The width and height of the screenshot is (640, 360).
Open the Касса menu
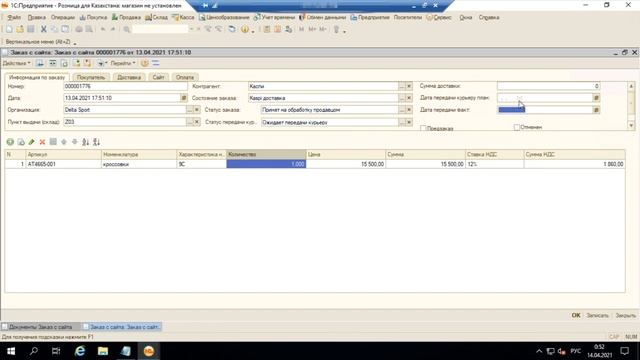[183, 18]
